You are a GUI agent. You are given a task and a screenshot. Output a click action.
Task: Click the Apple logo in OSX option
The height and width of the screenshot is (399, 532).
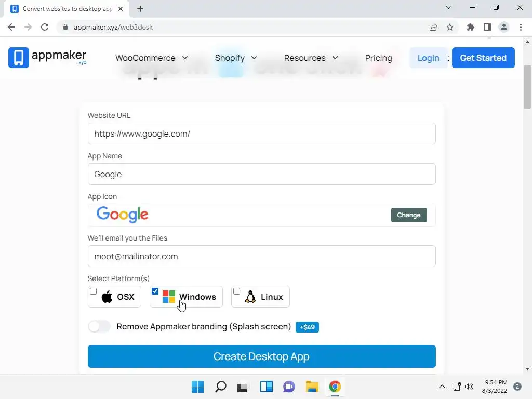pos(107,297)
